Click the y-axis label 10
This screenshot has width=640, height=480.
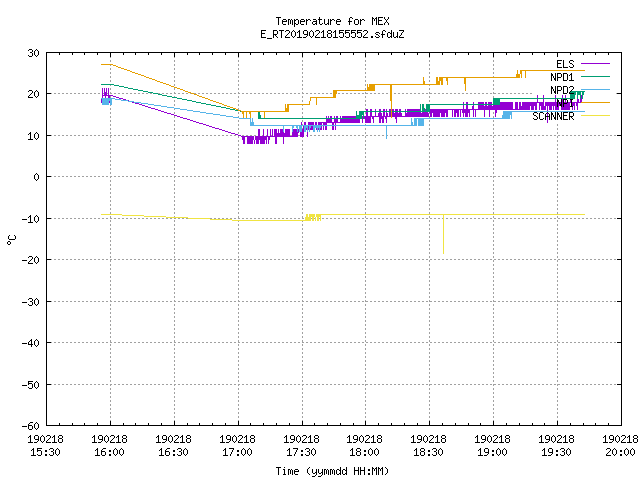(x=33, y=136)
